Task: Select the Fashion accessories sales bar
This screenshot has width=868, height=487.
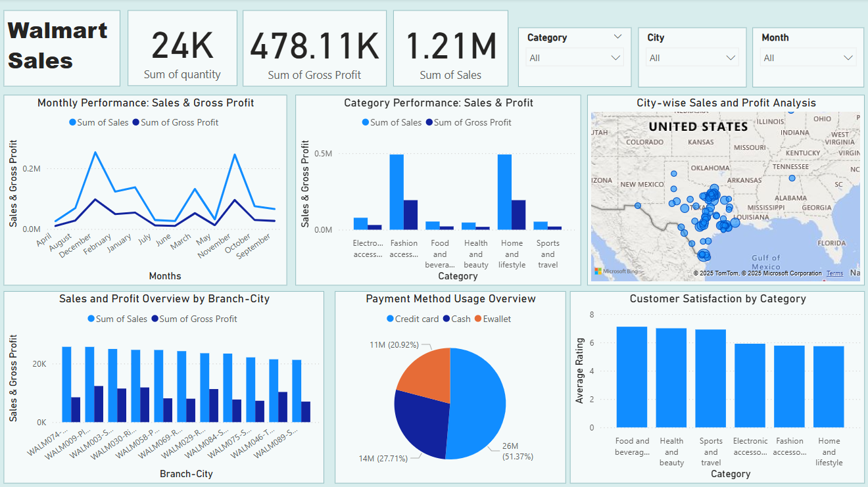Action: (x=397, y=192)
